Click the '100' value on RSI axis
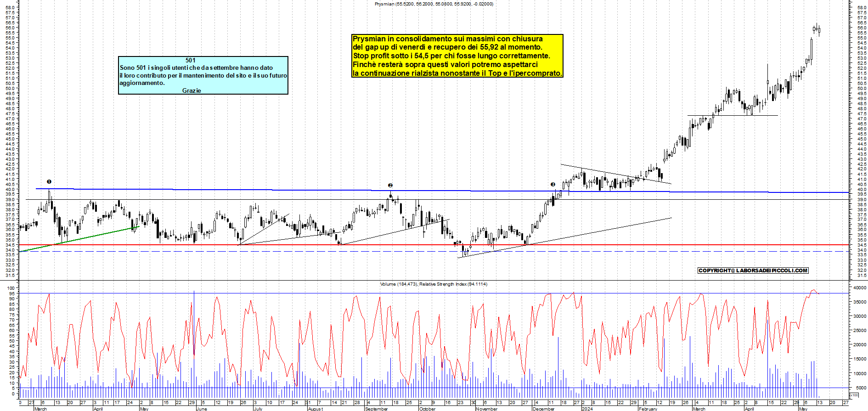The image size is (868, 411). pos(11,288)
